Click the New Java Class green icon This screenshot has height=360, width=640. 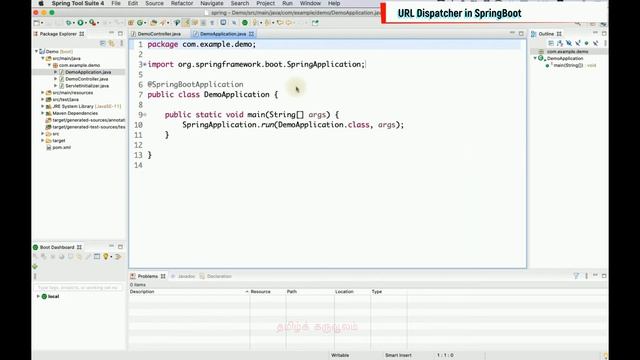pos(140,23)
